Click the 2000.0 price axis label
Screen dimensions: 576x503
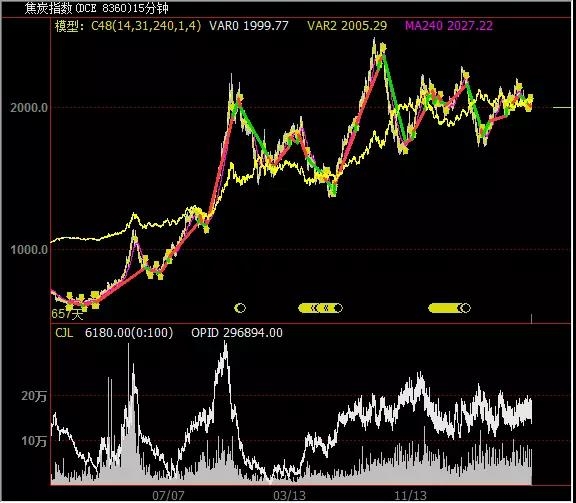(x=29, y=108)
